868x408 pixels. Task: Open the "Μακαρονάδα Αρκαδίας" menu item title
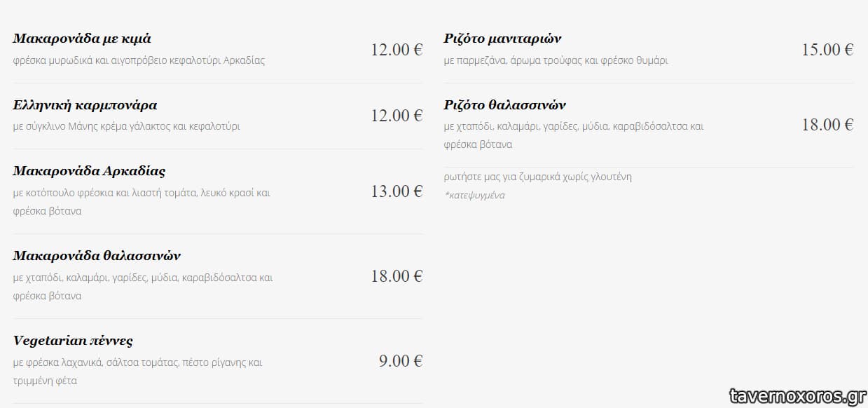pos(89,171)
